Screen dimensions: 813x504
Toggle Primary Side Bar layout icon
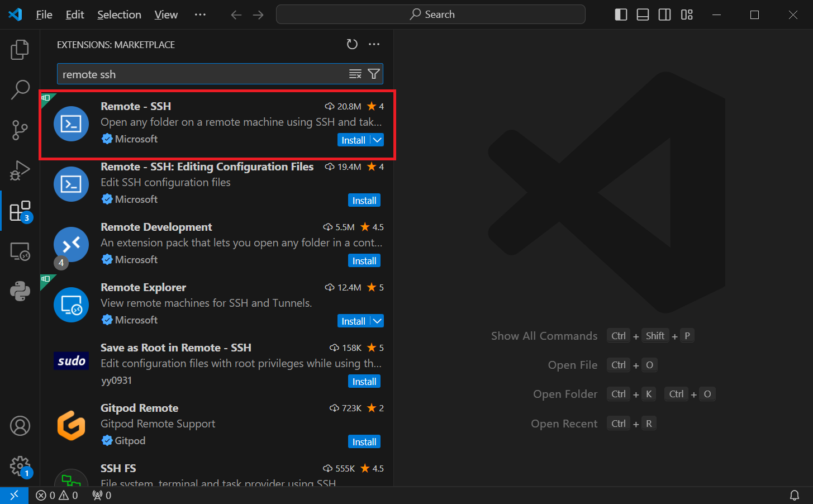(x=621, y=15)
